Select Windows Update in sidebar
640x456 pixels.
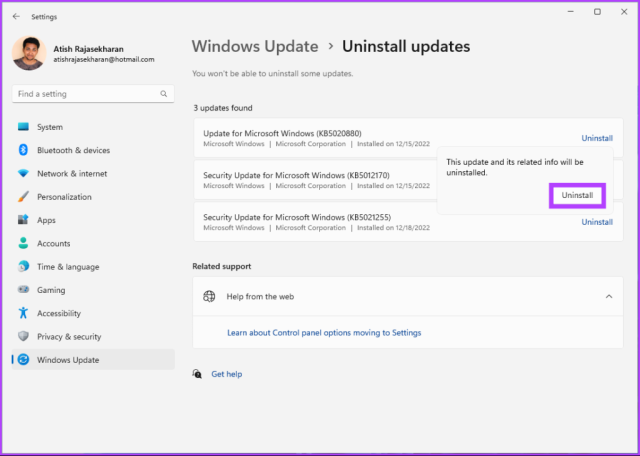93,360
